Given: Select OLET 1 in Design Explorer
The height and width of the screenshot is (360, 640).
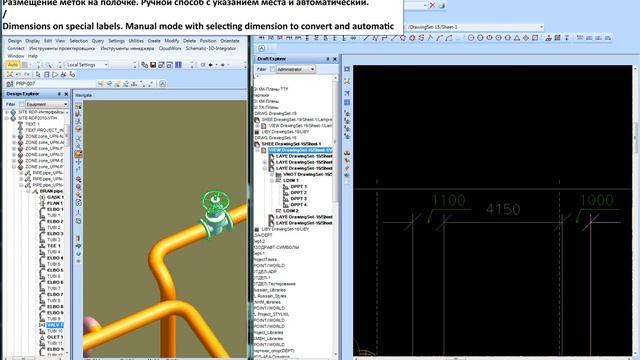Looking at the screenshot, I should pyautogui.click(x=55, y=337).
